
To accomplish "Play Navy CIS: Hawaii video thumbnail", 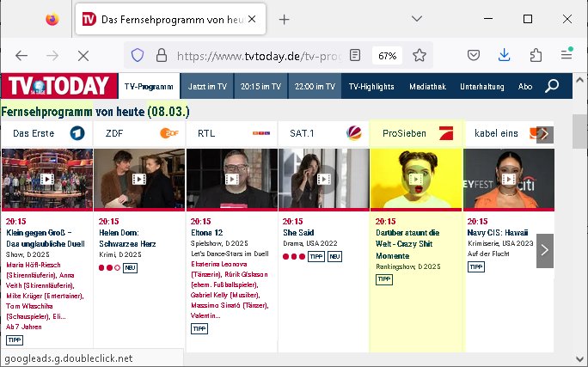I will (x=509, y=179).
